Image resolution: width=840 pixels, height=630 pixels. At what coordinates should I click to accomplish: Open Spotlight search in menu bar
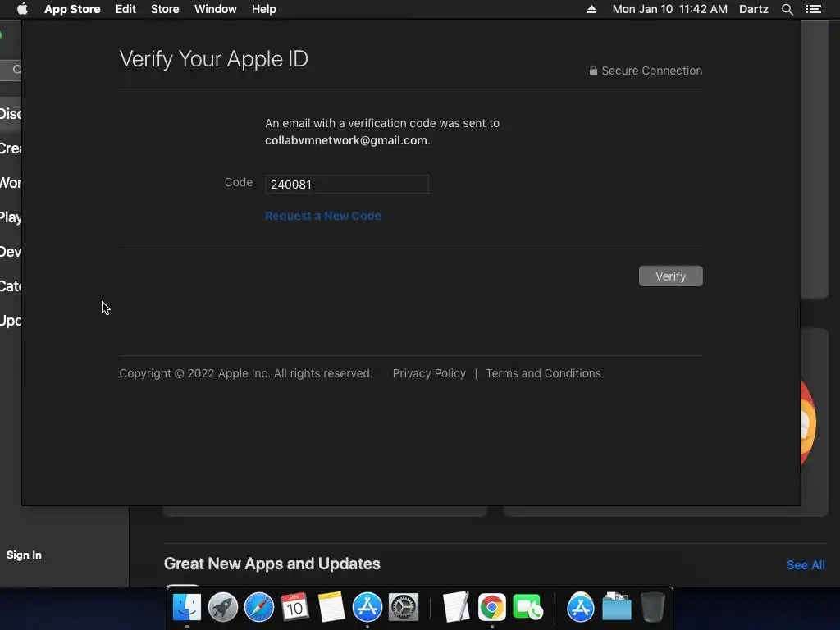click(787, 9)
